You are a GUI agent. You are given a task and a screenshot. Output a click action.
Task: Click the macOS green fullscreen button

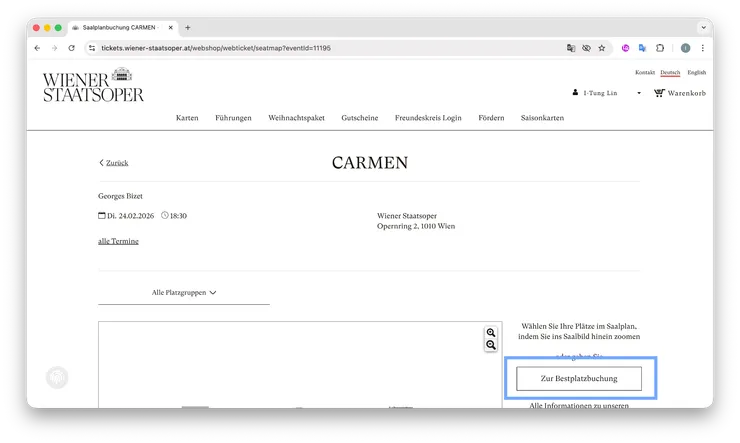[58, 28]
